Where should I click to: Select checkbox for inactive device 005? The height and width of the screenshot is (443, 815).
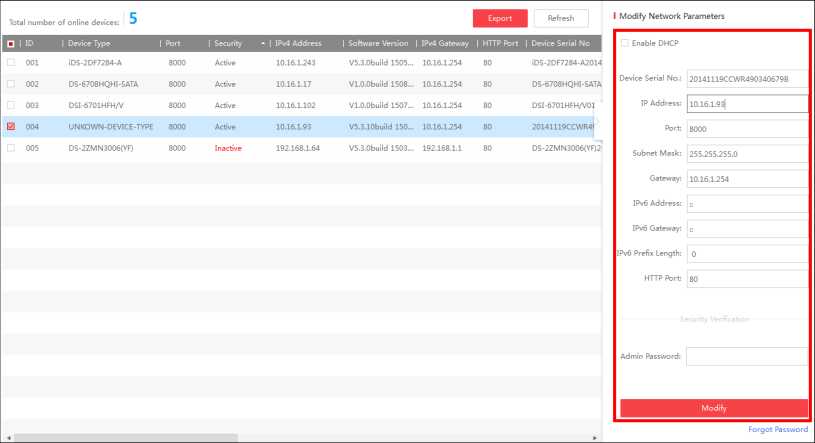[x=11, y=148]
